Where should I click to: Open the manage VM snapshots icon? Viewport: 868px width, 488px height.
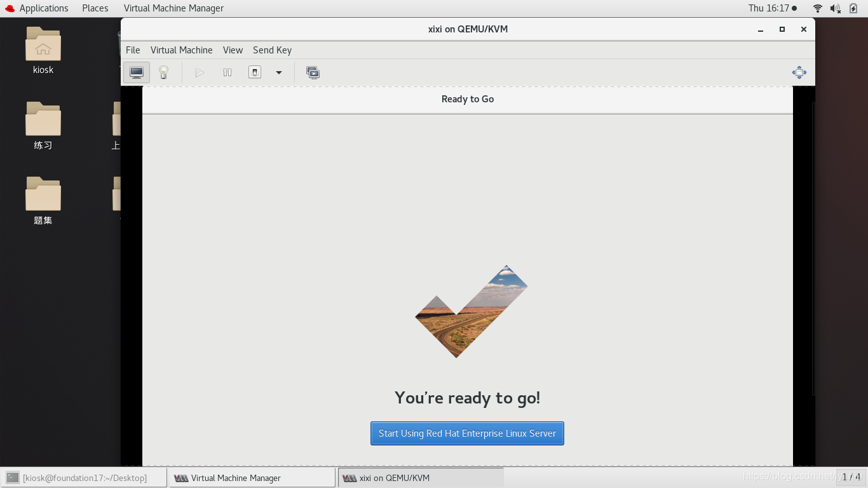313,72
